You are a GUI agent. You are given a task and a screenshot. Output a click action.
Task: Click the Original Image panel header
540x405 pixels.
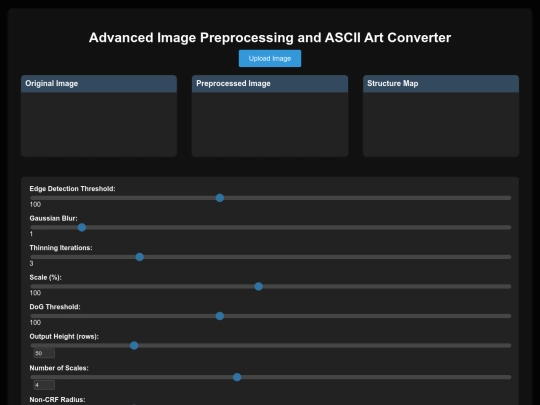click(99, 84)
